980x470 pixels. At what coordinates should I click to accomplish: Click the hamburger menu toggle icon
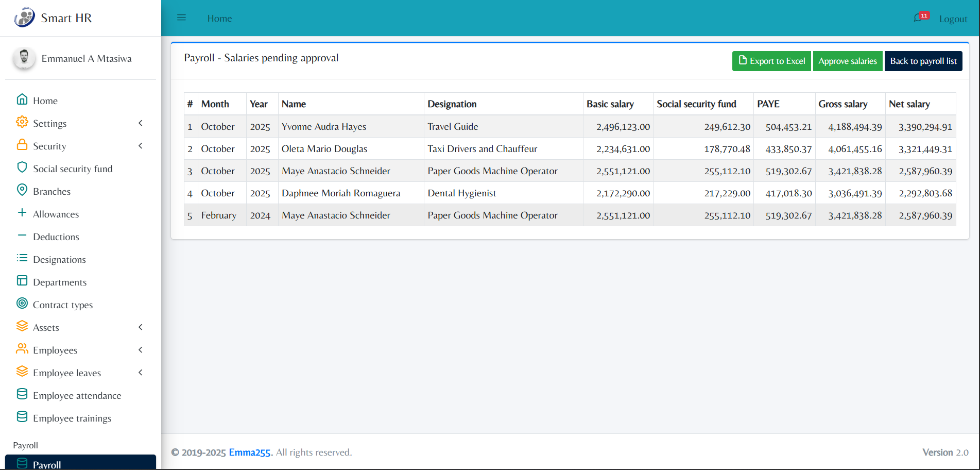coord(181,18)
